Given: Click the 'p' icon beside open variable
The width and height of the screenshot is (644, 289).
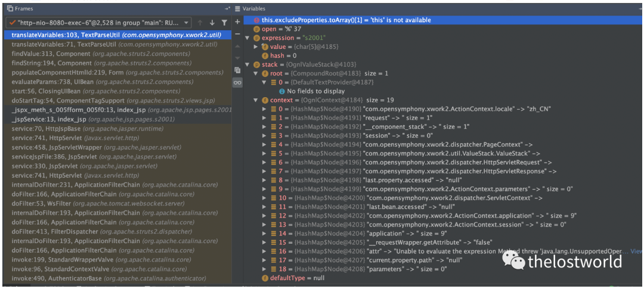Looking at the screenshot, I should pyautogui.click(x=256, y=29).
